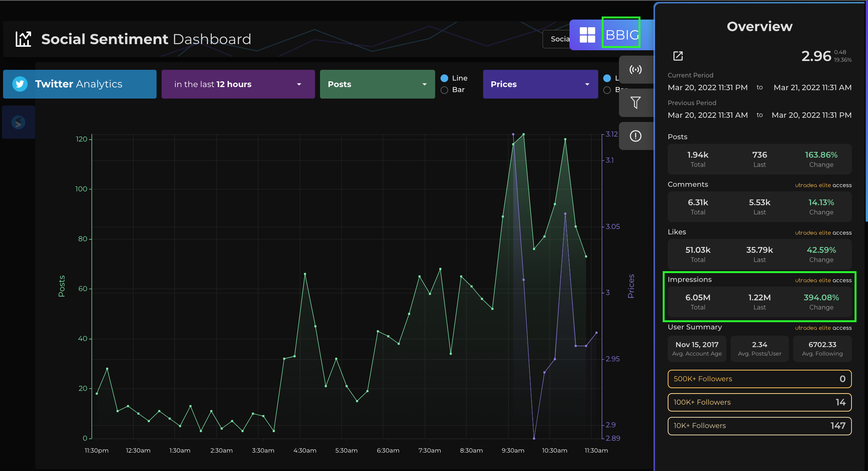Click the 100K+ Followers row
The width and height of the screenshot is (868, 471).
[x=759, y=402]
